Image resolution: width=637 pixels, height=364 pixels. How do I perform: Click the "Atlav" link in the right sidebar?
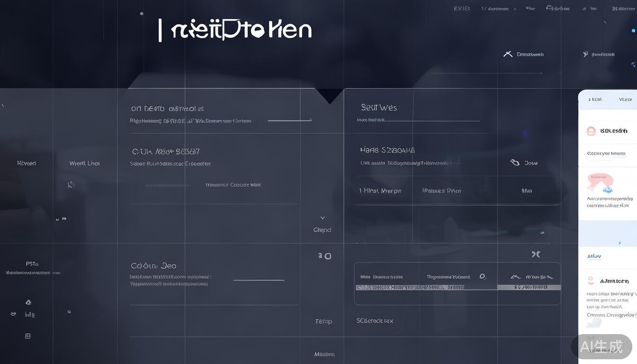pyautogui.click(x=594, y=256)
